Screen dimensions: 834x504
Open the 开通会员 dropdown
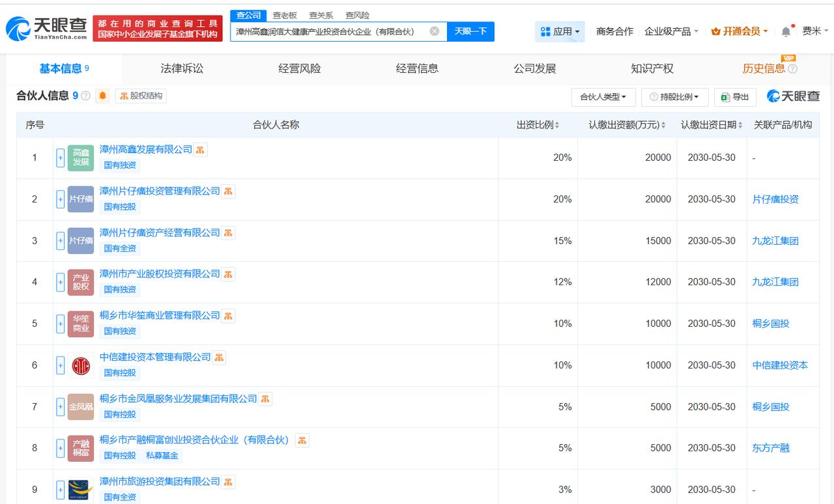(x=740, y=31)
